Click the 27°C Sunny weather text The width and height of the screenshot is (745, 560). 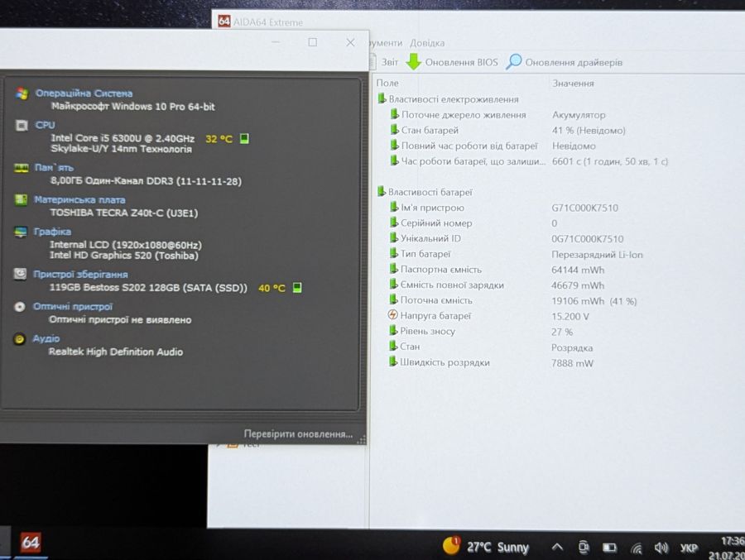click(497, 547)
